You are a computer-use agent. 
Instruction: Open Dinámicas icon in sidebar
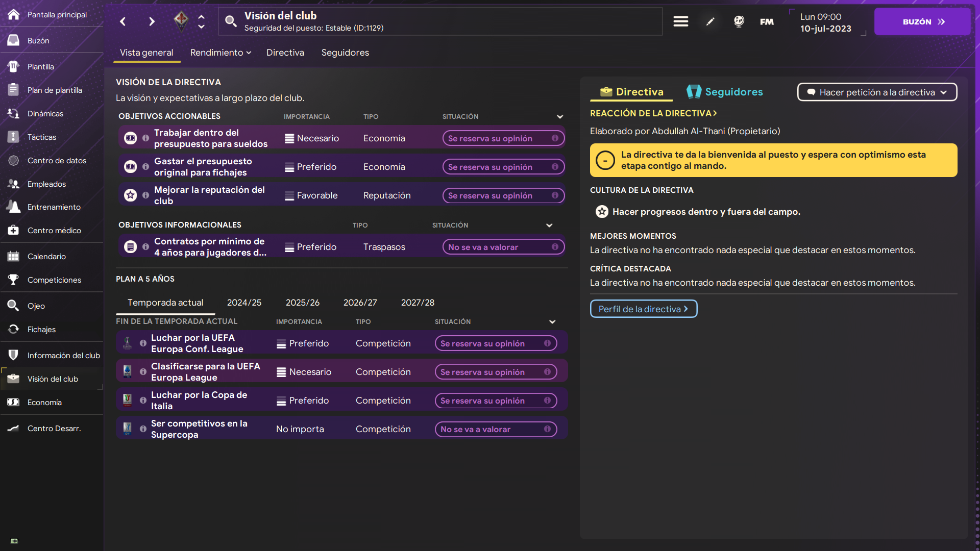click(x=14, y=113)
